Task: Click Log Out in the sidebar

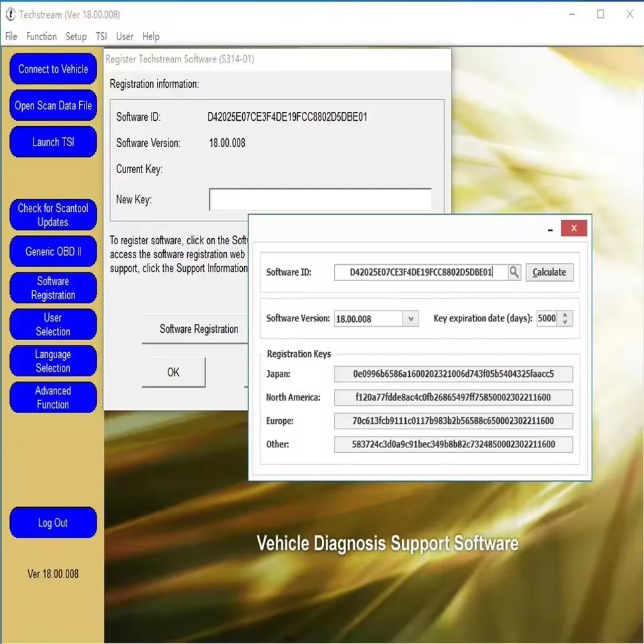Action: tap(53, 523)
